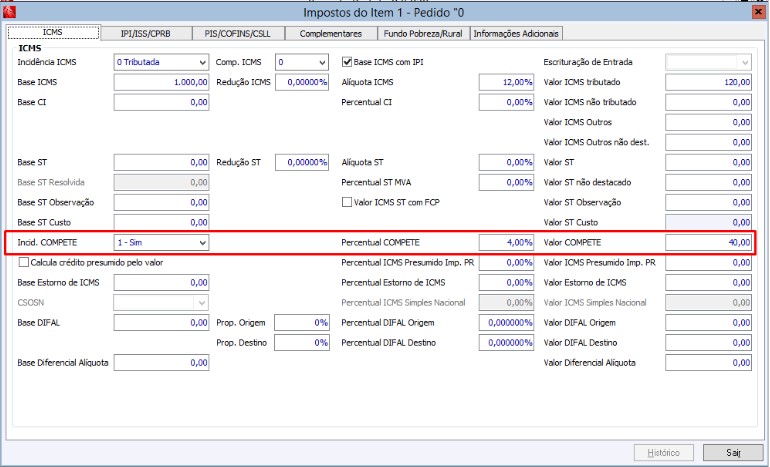Click the Valor ICMS não tributado field

(x=708, y=102)
